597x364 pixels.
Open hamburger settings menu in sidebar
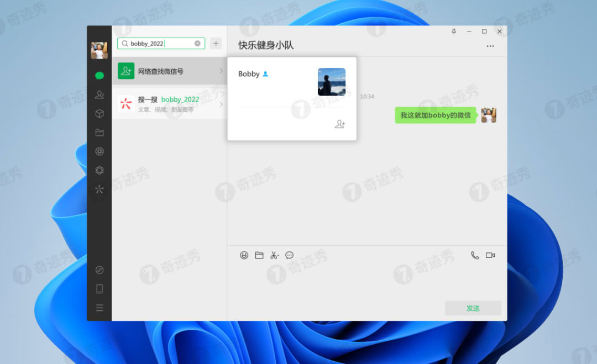(99, 308)
